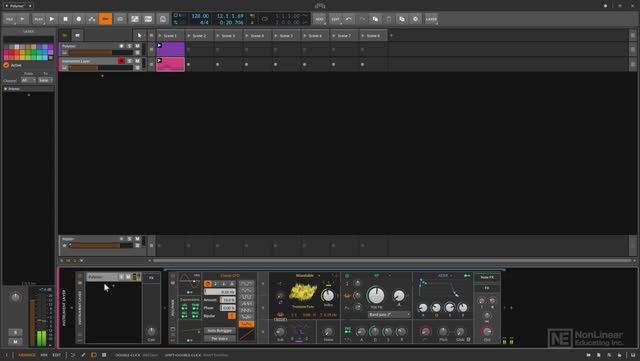Open the Note FX slot in Polymer

tap(487, 277)
